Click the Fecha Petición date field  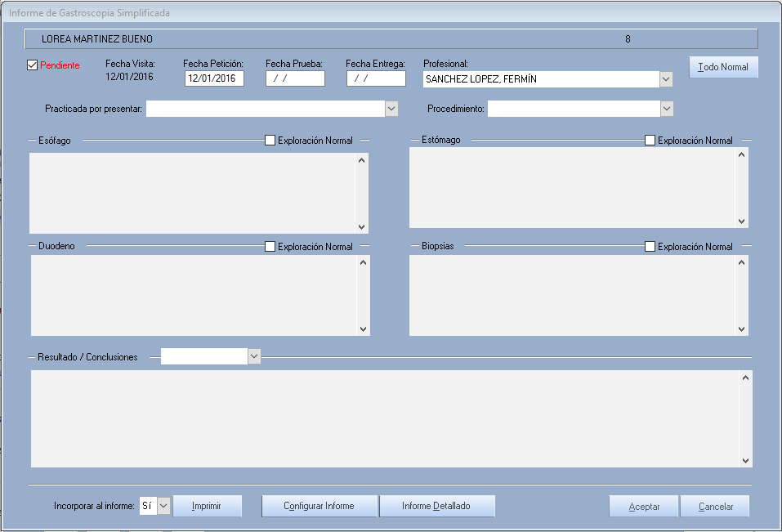point(214,79)
